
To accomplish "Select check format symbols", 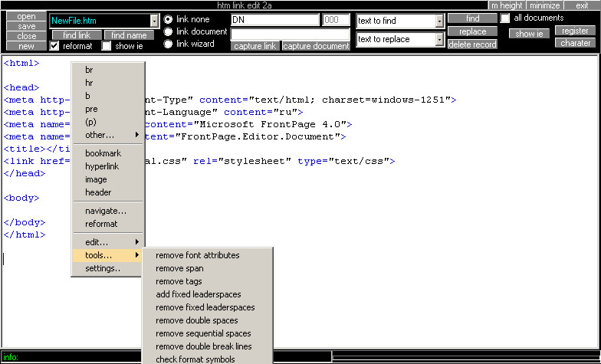I will tap(207, 359).
